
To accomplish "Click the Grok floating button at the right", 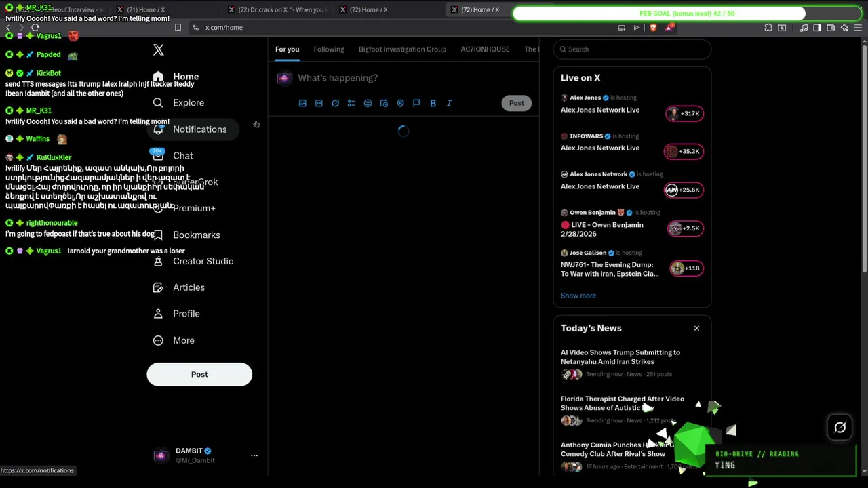I will [x=840, y=428].
